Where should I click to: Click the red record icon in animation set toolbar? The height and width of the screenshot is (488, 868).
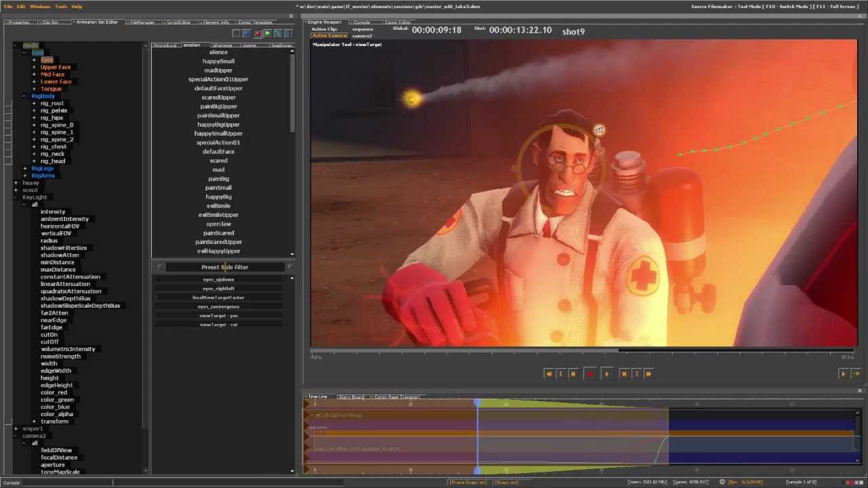coord(257,33)
